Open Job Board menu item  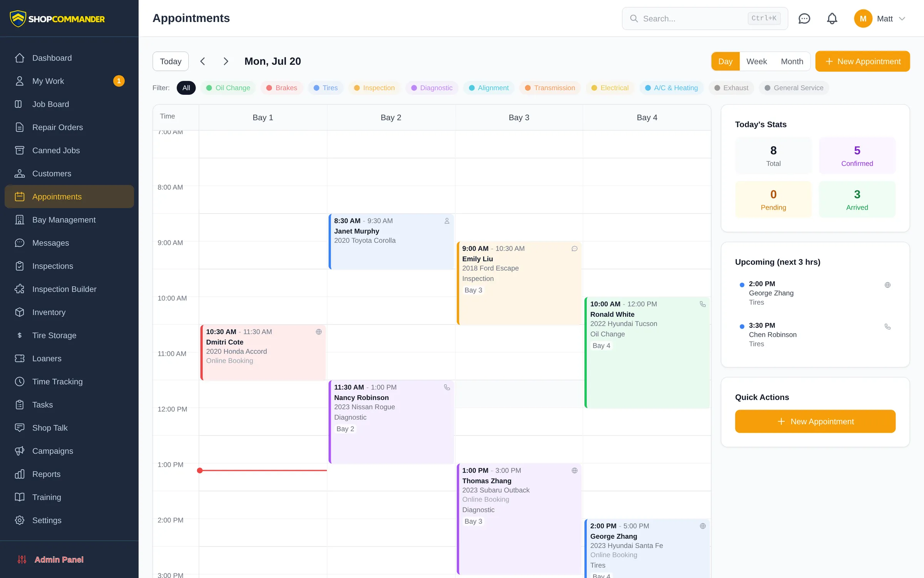[69, 104]
